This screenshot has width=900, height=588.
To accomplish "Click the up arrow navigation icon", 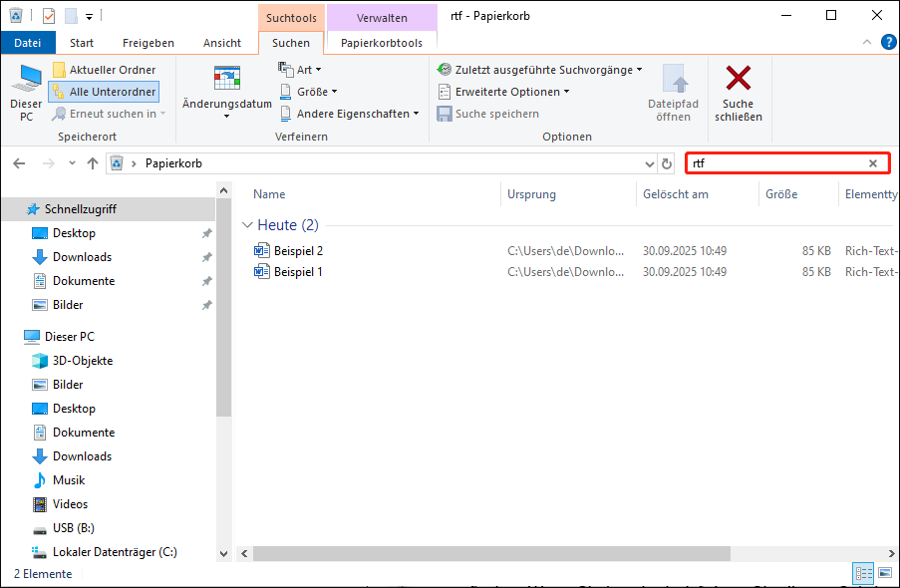I will click(x=93, y=163).
